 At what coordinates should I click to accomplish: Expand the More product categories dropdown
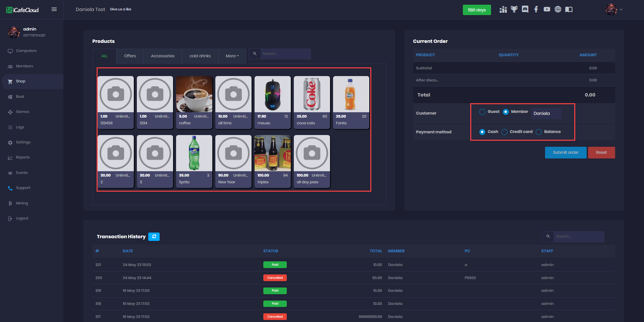[x=232, y=56]
